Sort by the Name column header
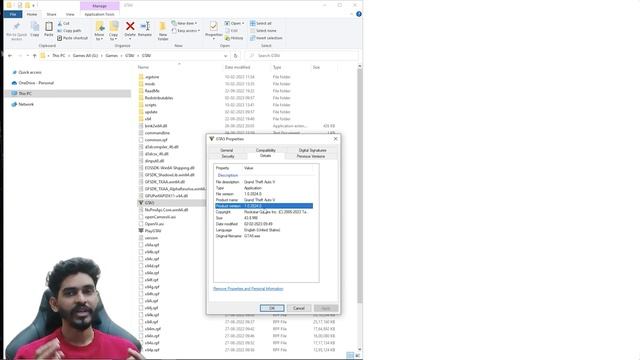 click(x=143, y=67)
